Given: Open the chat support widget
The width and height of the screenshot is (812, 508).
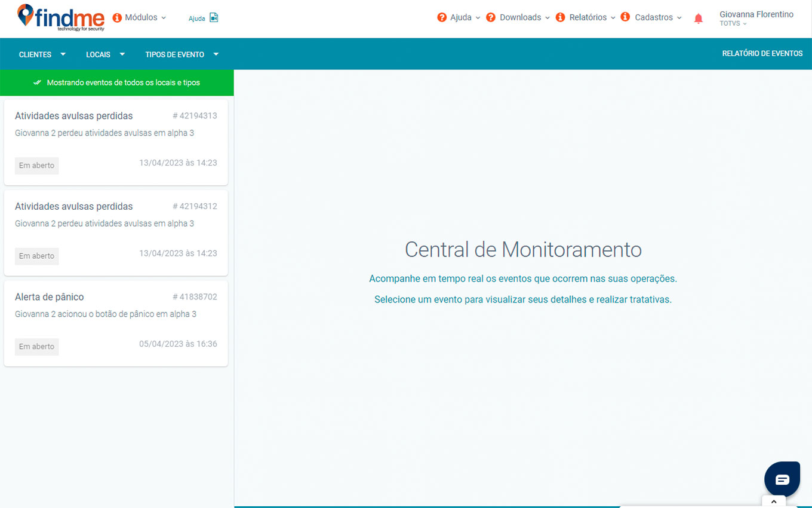Looking at the screenshot, I should [x=782, y=479].
